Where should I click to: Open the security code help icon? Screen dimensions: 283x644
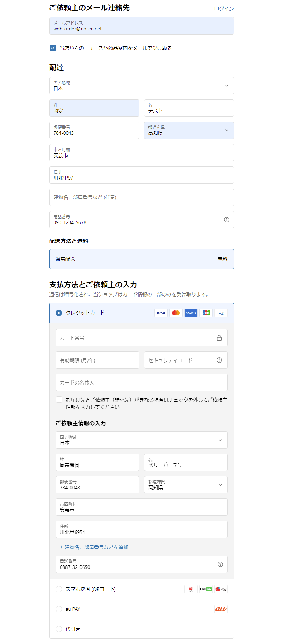[219, 360]
